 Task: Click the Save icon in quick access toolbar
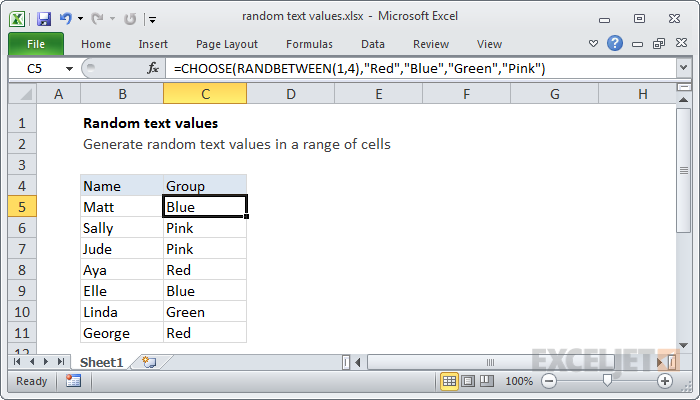44,18
